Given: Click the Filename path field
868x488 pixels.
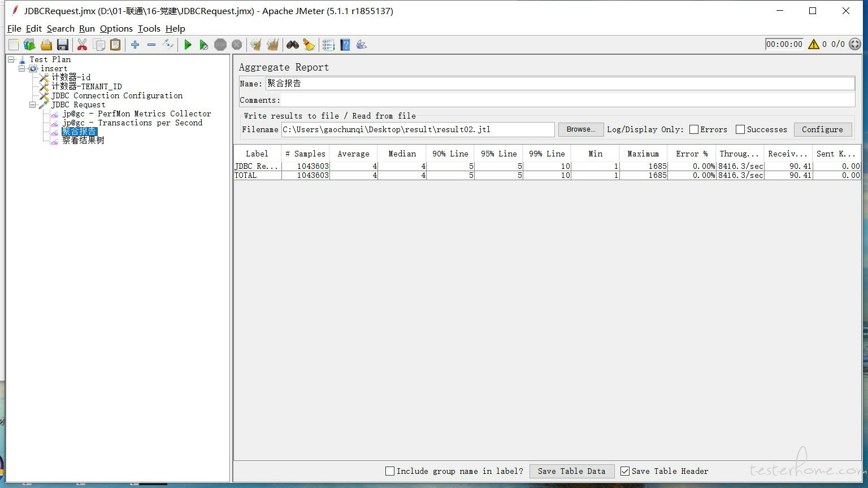Looking at the screenshot, I should click(x=418, y=129).
